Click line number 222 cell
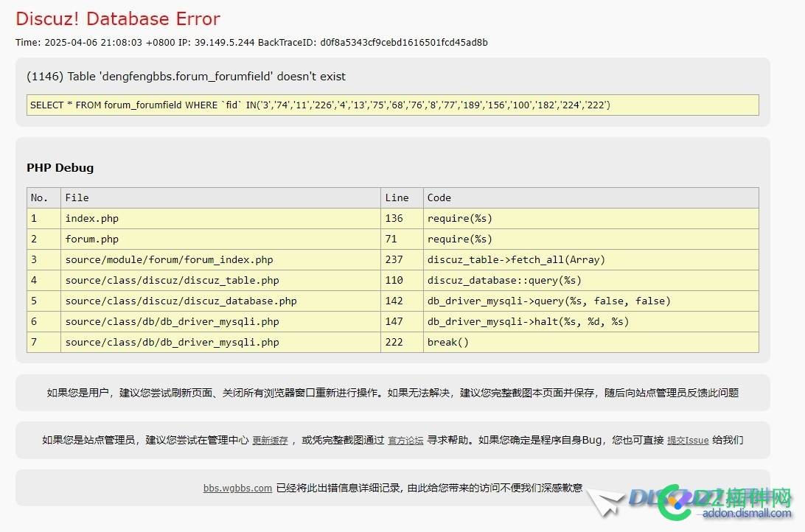 point(402,342)
